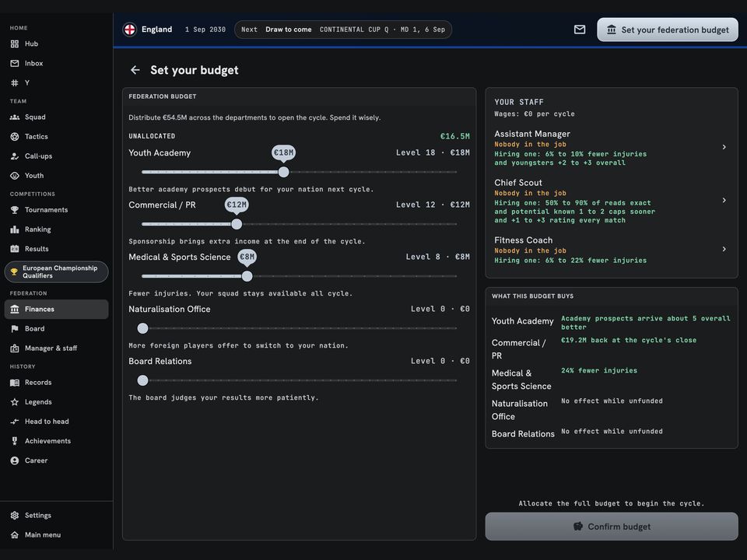The height and width of the screenshot is (560, 747).
Task: Click the Achievements medal icon
Action: point(15,441)
